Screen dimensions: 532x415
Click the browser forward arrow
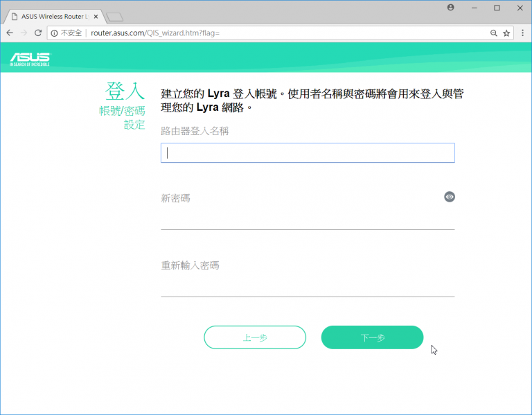coord(24,33)
